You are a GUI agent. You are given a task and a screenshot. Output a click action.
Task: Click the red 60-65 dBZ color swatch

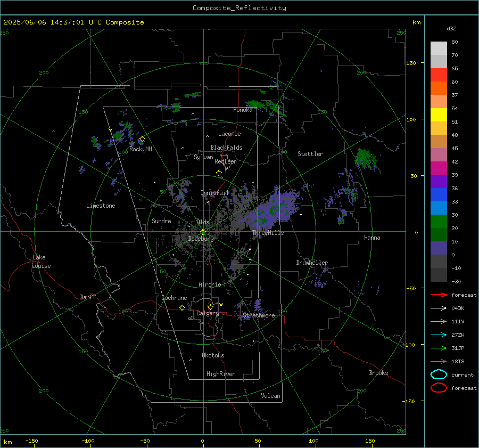click(439, 75)
